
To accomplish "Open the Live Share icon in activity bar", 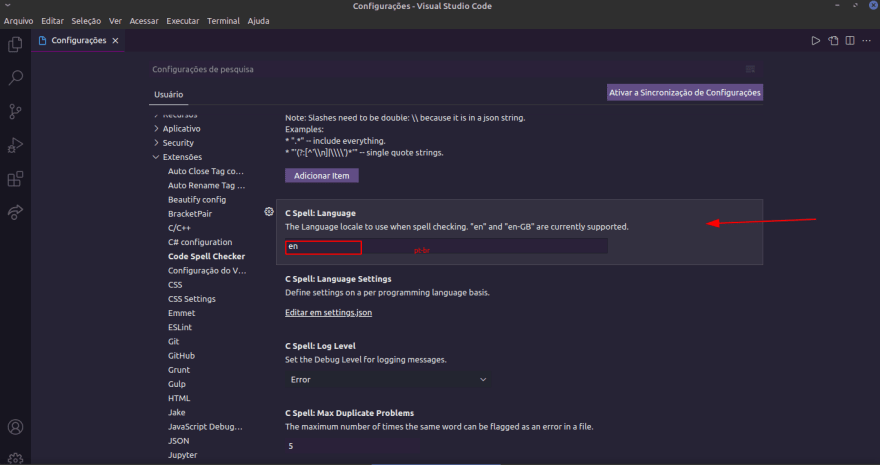I will click(x=15, y=212).
